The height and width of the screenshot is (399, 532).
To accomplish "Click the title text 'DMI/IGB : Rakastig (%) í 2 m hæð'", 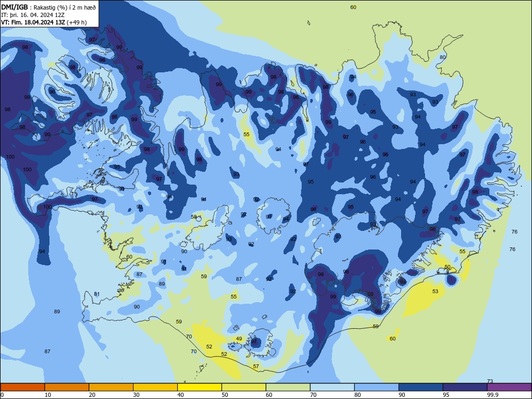I will (48, 7).
